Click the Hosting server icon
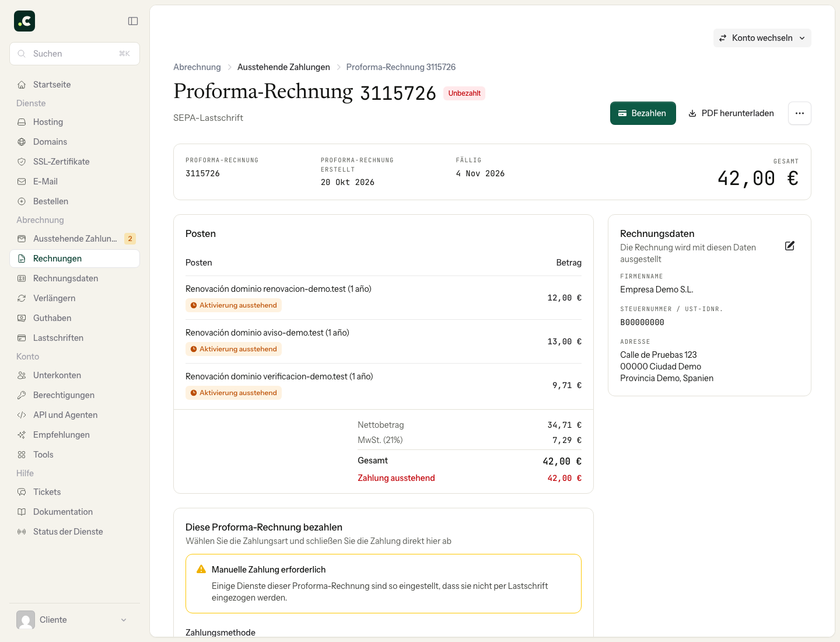Viewport: 840px width, 642px height. pos(22,122)
